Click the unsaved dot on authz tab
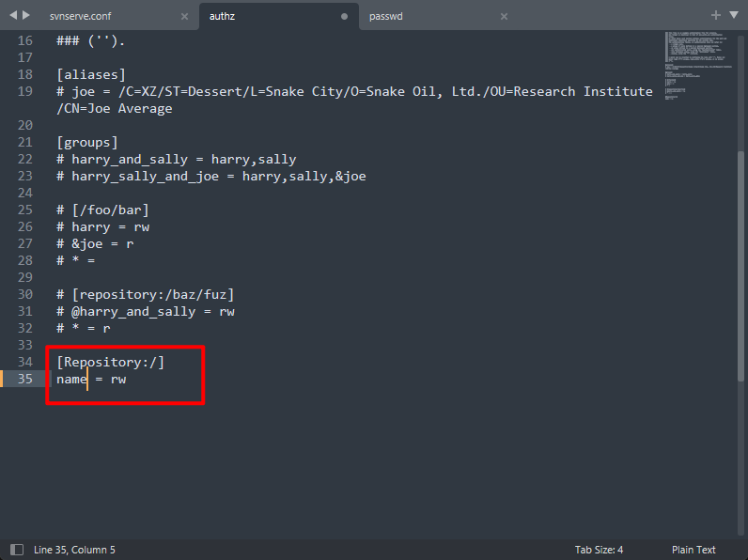Image resolution: width=748 pixels, height=560 pixels. tap(344, 16)
